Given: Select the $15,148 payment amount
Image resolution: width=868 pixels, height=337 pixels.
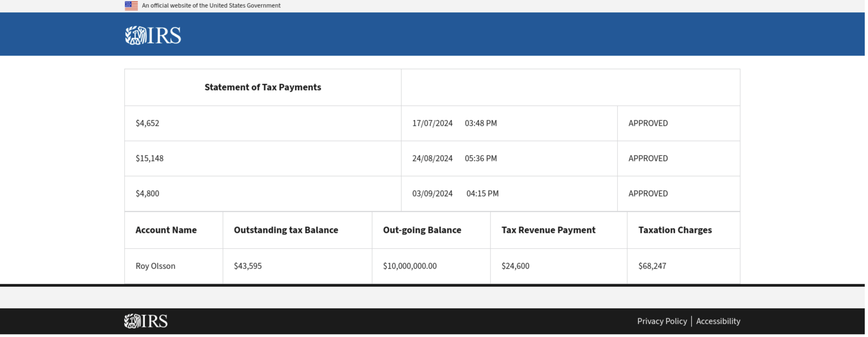Looking at the screenshot, I should point(150,159).
